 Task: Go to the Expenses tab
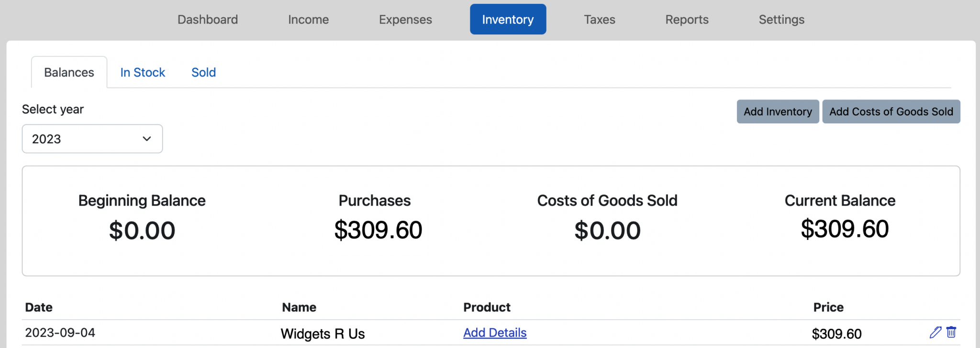405,19
